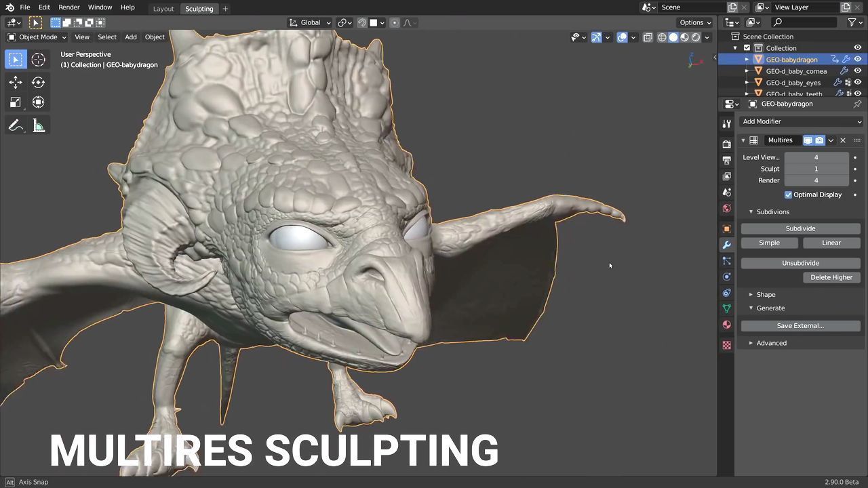The height and width of the screenshot is (488, 868).
Task: Click the Delete Higher button
Action: click(831, 277)
